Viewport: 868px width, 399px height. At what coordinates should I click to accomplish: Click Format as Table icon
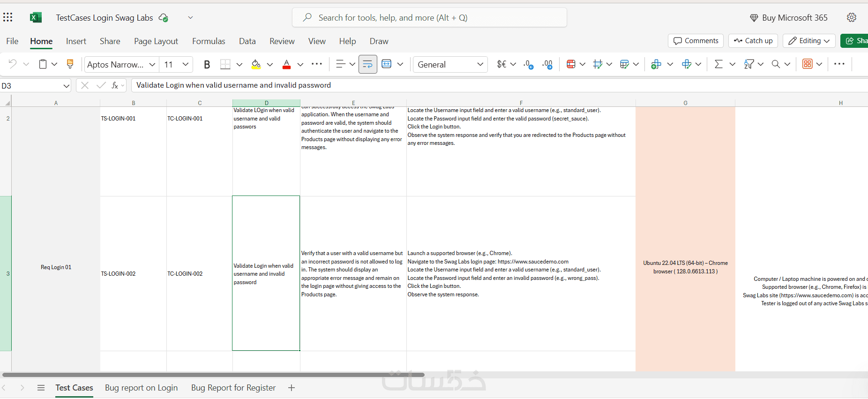(x=624, y=64)
